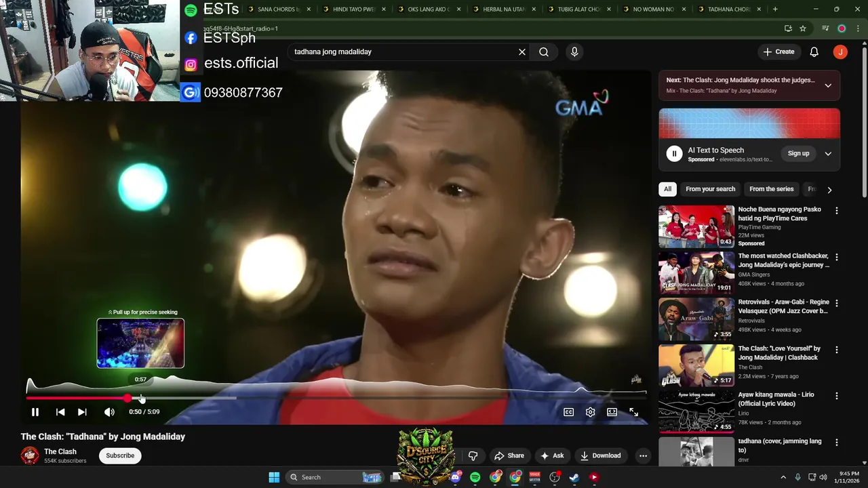Open options for Noche Buena ngayong Pasko video
Screen dimensions: 868x488
click(836, 211)
